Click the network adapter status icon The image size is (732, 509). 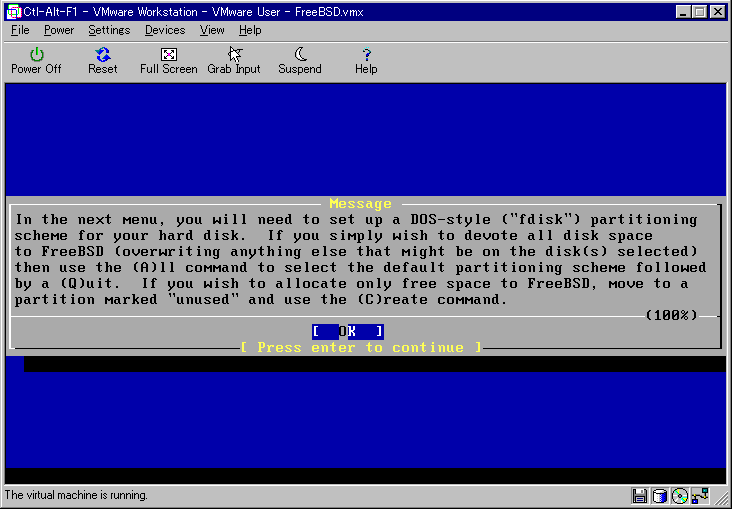(x=700, y=496)
